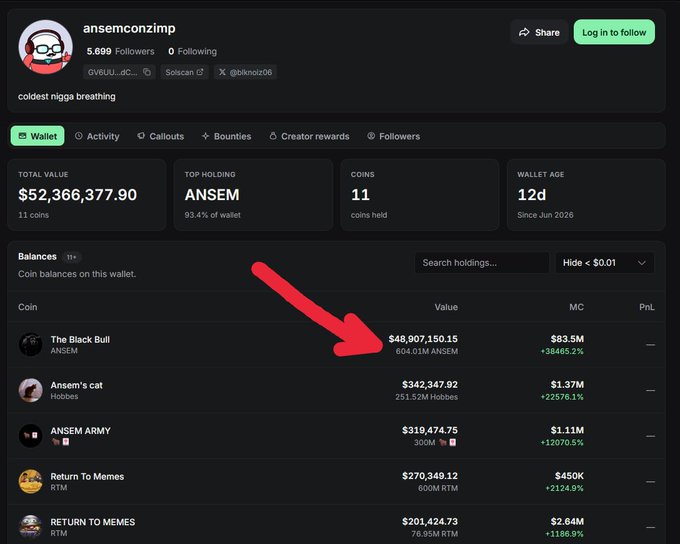Click the ansemconzimp profile avatar
The height and width of the screenshot is (544, 680).
point(46,47)
